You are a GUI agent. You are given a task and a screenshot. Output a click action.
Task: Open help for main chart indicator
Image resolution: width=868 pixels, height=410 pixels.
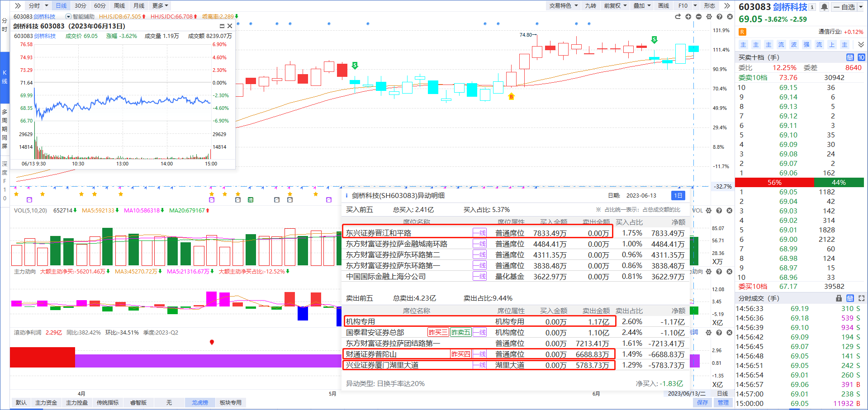[x=719, y=17]
